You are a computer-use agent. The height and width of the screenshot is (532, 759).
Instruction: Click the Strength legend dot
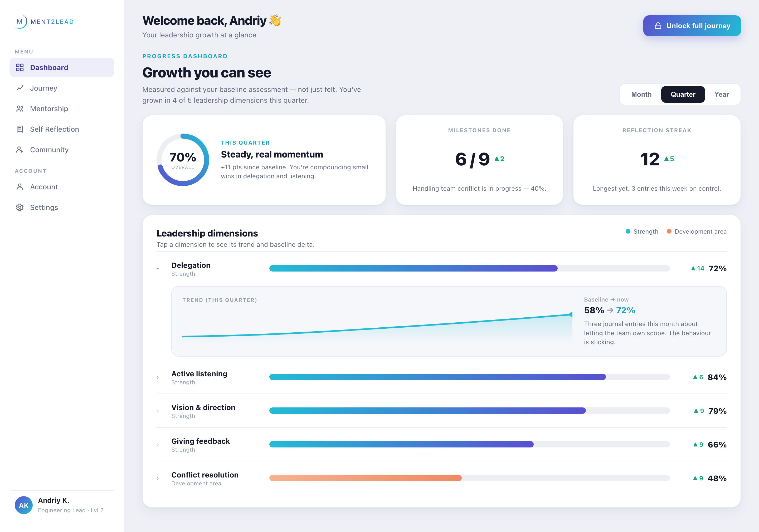coord(628,231)
